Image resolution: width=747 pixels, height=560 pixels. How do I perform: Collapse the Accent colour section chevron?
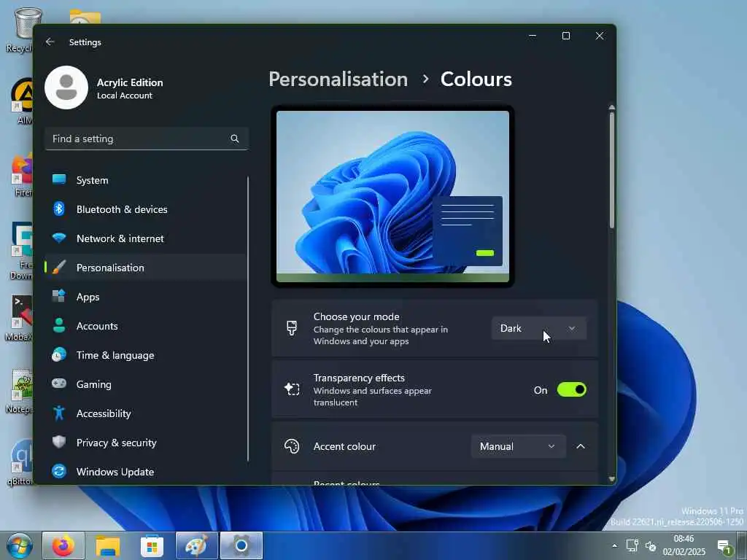tap(580, 446)
